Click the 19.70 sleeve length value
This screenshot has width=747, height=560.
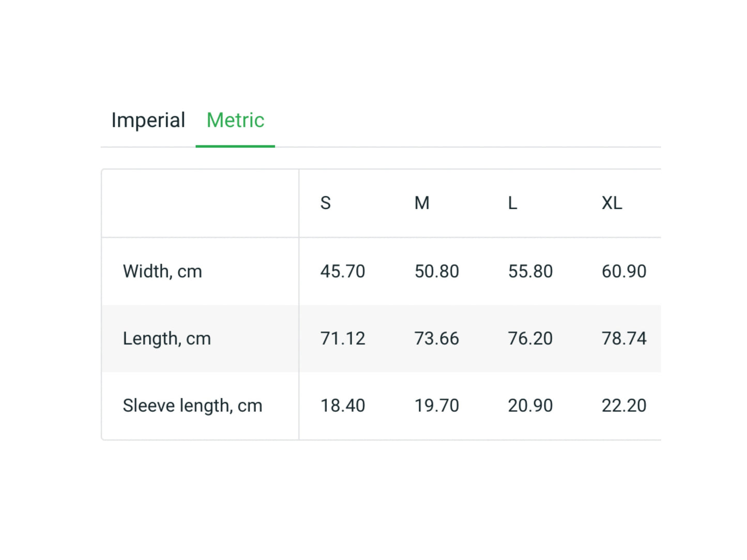tap(437, 406)
